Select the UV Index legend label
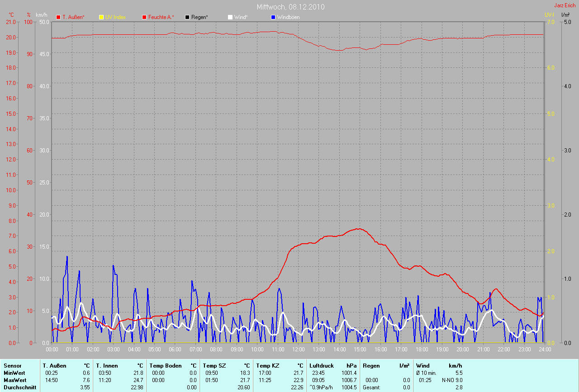The height and width of the screenshot is (392, 579). pyautogui.click(x=115, y=17)
